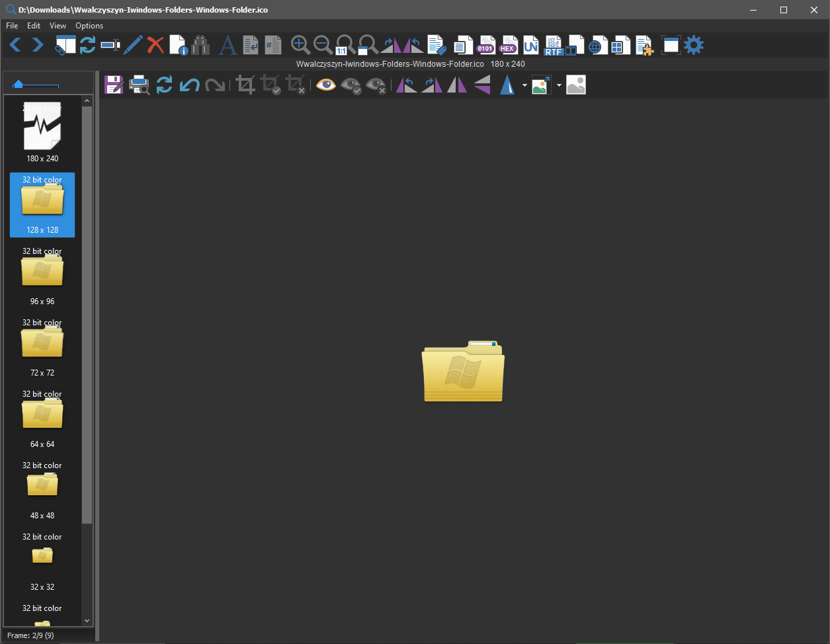Open the File menu
The image size is (830, 644).
[x=12, y=26]
